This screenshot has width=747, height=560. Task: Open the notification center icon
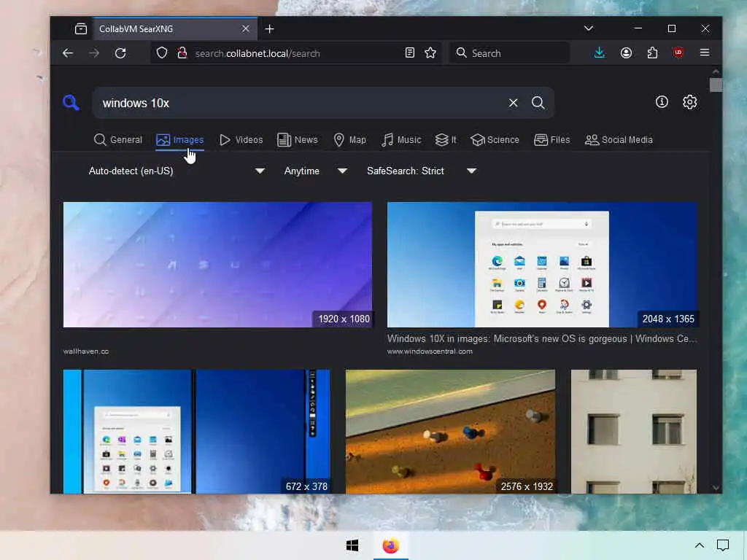coord(723,545)
